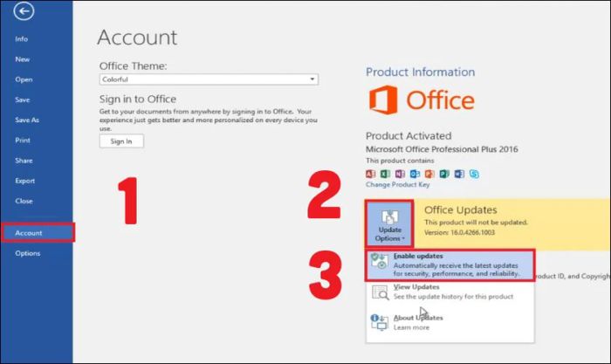Click the back arrow circle icon

24,11
